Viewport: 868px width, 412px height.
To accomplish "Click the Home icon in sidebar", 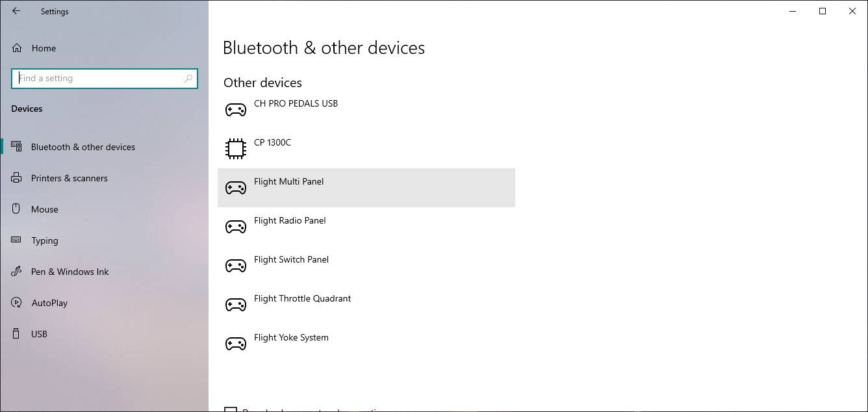I will (x=17, y=48).
